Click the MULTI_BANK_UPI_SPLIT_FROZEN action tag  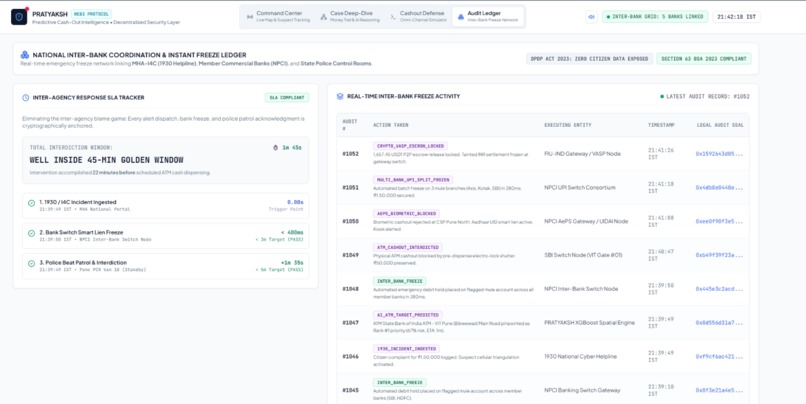pyautogui.click(x=413, y=180)
